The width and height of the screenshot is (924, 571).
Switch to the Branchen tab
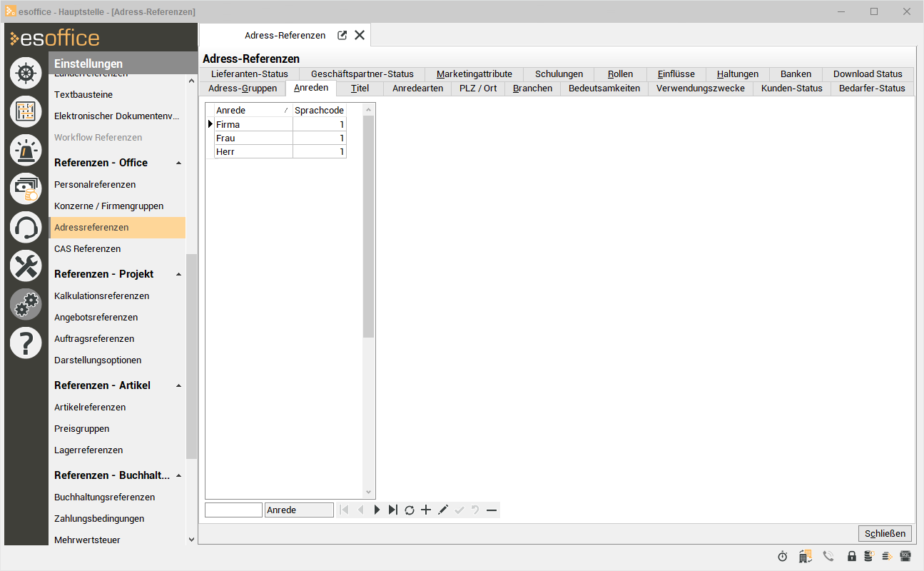coord(532,89)
